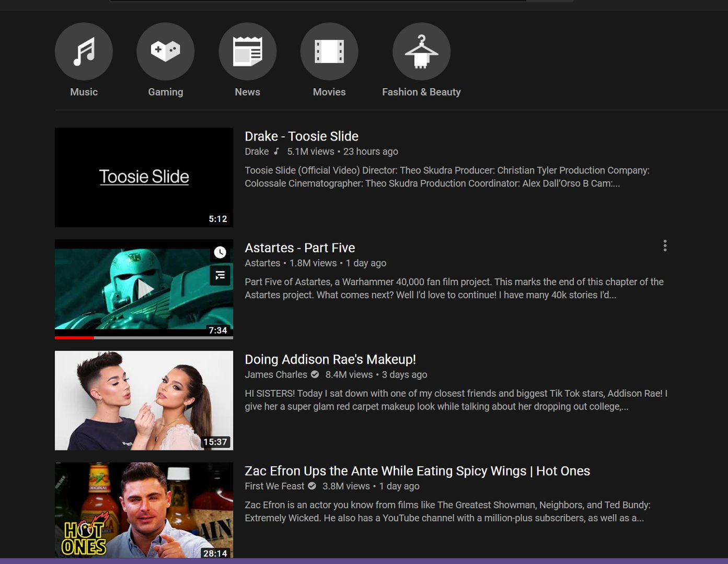This screenshot has width=728, height=564.
Task: Click '3 days ago' under James Charles video
Action: (405, 374)
